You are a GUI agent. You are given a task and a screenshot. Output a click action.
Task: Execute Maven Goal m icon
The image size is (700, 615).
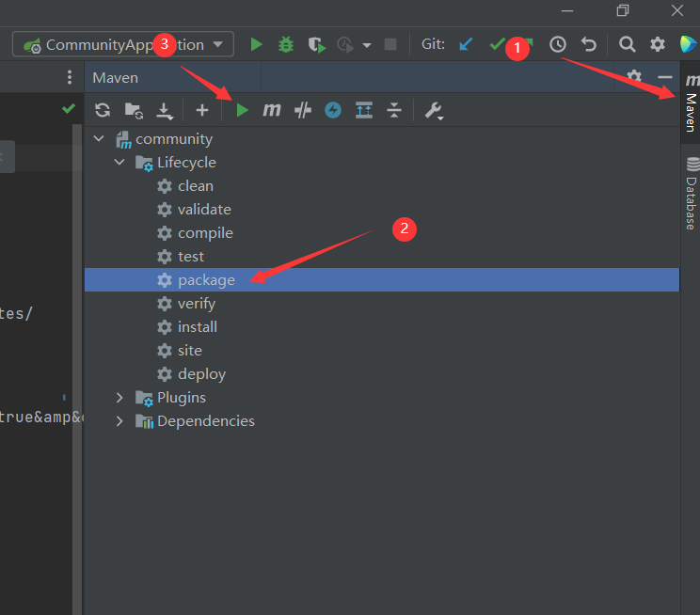(271, 109)
